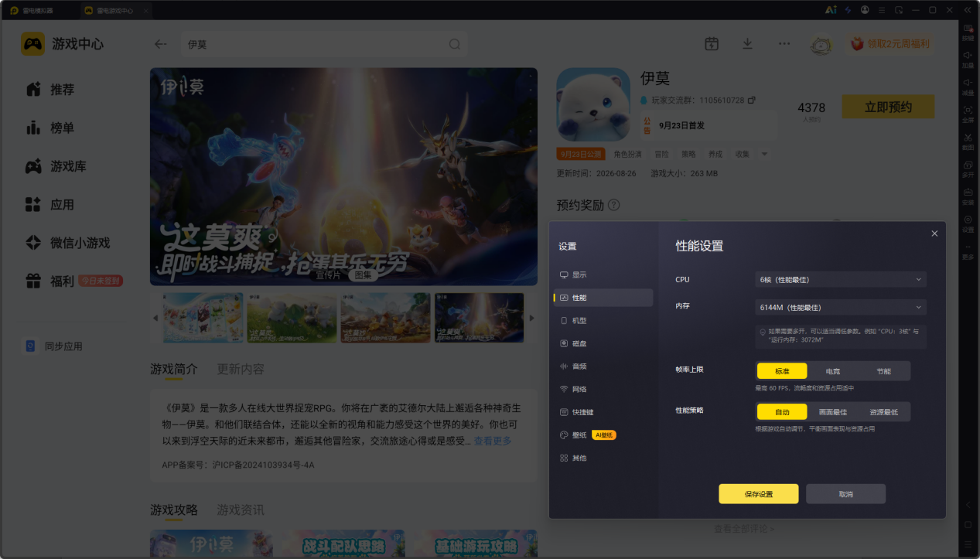The width and height of the screenshot is (980, 559).
Task: Open the download manager icon
Action: (x=747, y=44)
